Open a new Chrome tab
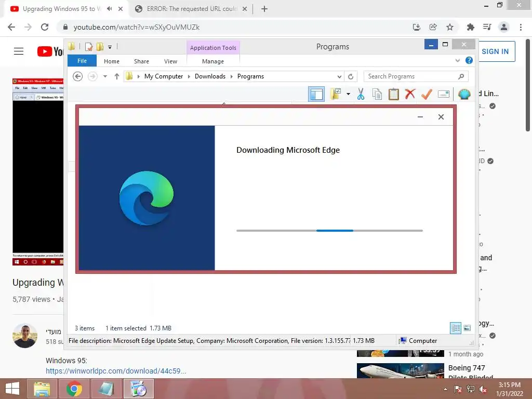Screen dimensions: 532x399 pos(264,9)
